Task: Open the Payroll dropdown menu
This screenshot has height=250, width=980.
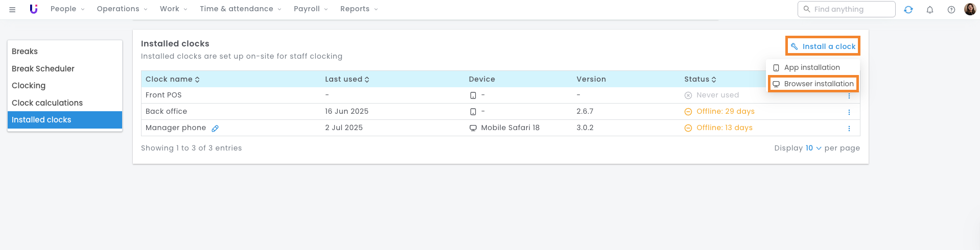Action: [311, 9]
